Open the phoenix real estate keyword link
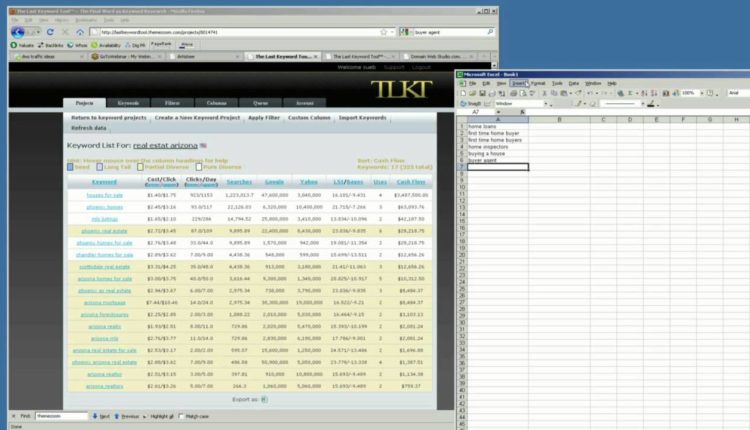The height and width of the screenshot is (430, 750). tap(109, 230)
